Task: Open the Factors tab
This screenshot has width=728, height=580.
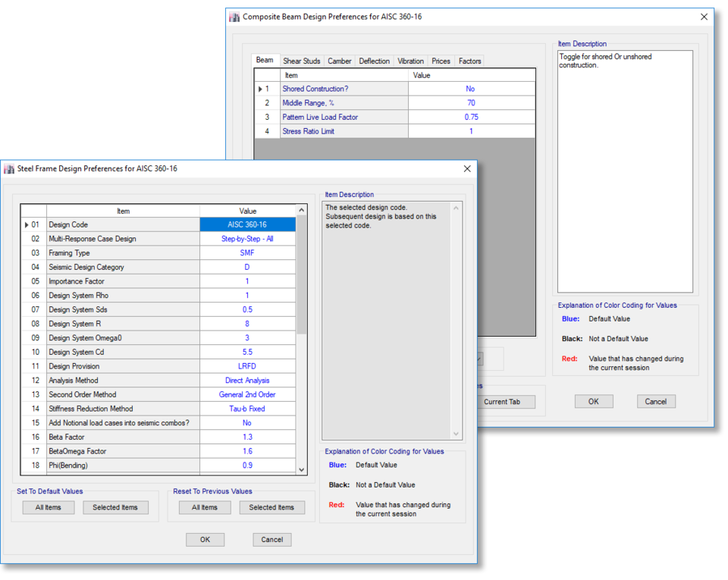Action: [471, 61]
